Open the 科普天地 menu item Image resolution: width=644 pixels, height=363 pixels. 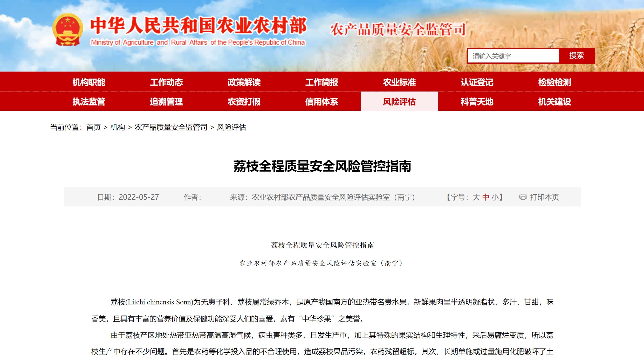click(477, 102)
